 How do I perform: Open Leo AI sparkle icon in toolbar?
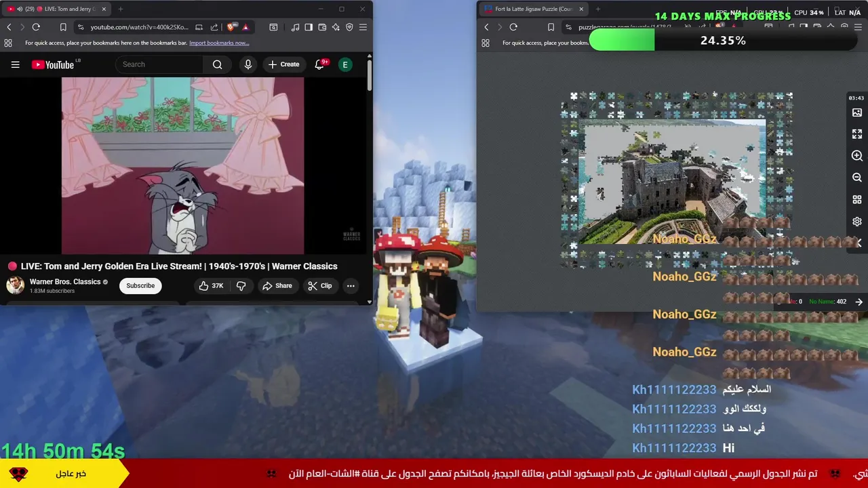(x=336, y=27)
